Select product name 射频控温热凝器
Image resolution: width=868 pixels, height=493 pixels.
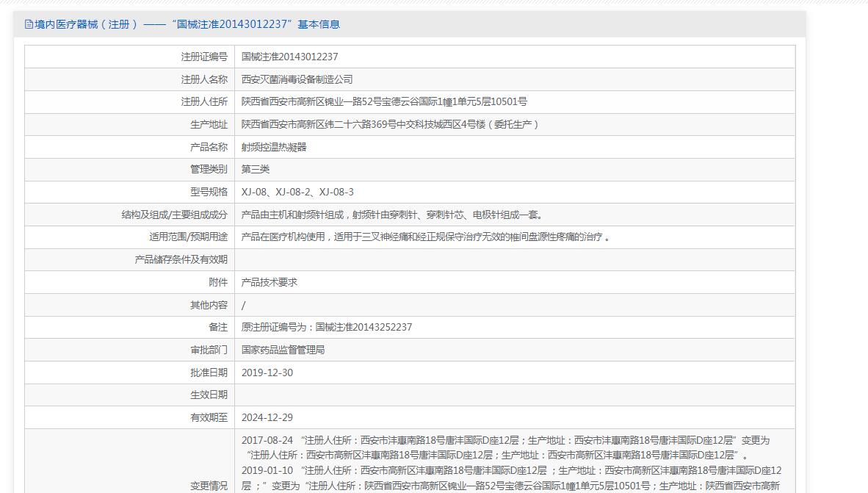274,147
